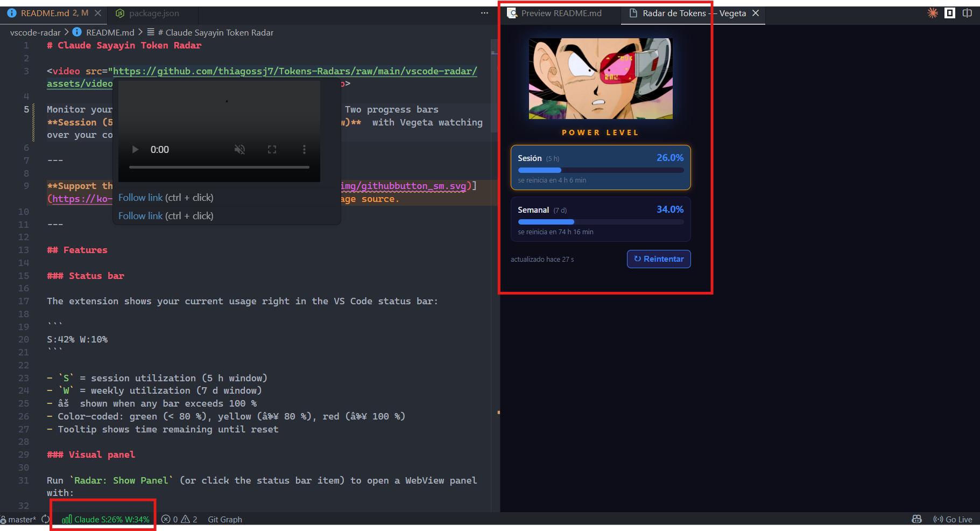Select the vscode-radar breadcrumb
The height and width of the screenshot is (531, 980).
coord(35,32)
